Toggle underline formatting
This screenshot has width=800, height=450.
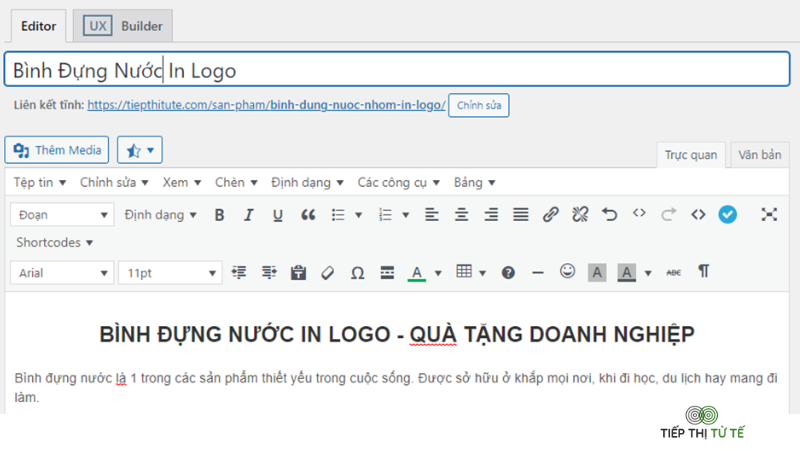278,215
